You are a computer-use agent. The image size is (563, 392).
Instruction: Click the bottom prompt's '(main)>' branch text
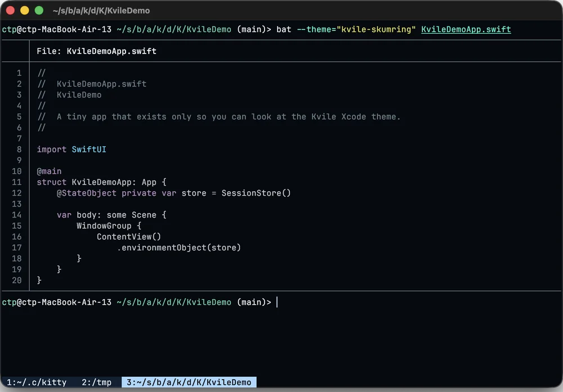click(x=254, y=303)
